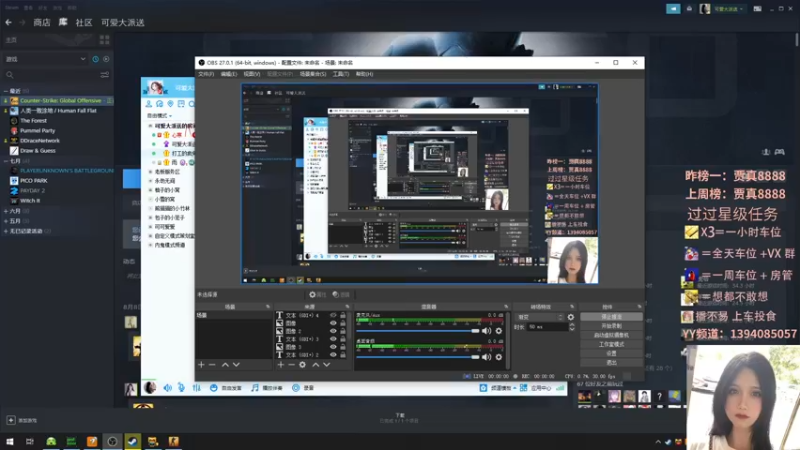This screenshot has width=800, height=450.
Task: Open advanced filter sliders icon in Steam library
Action: pyautogui.click(x=105, y=75)
